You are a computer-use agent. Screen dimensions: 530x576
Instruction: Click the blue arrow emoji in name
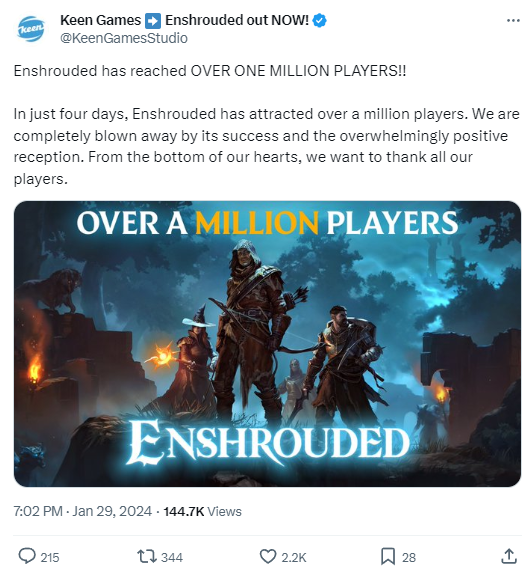152,21
